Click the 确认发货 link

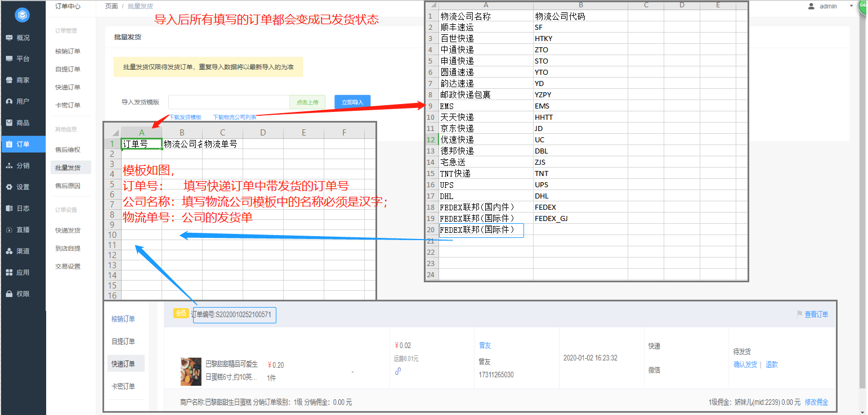(745, 364)
